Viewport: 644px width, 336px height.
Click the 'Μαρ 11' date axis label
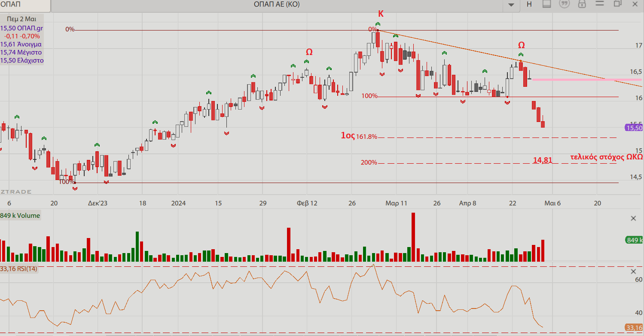pos(396,203)
